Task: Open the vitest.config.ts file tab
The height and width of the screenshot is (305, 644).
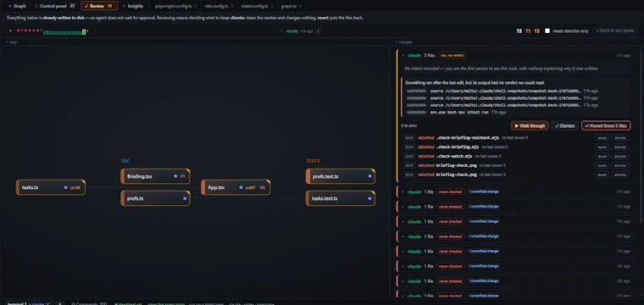Action: 254,6
